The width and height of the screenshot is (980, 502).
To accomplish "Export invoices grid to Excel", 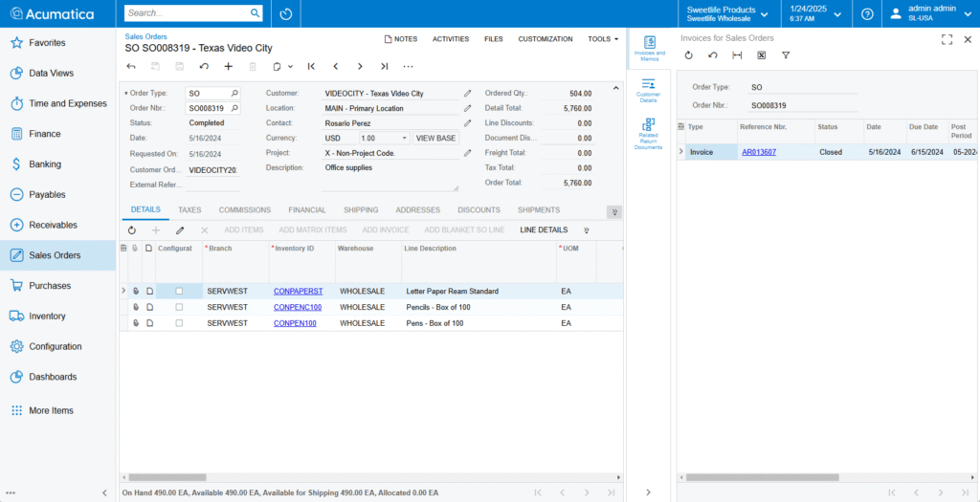I will point(761,55).
